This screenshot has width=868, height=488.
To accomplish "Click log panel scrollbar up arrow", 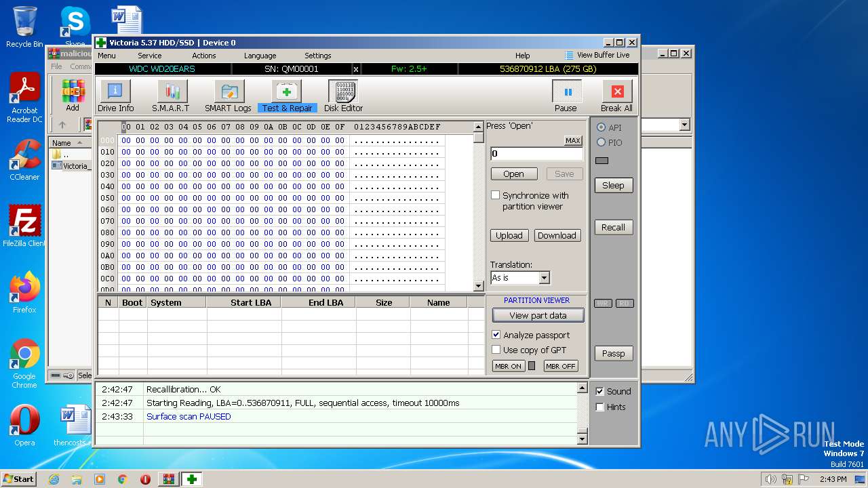I will pos(582,388).
